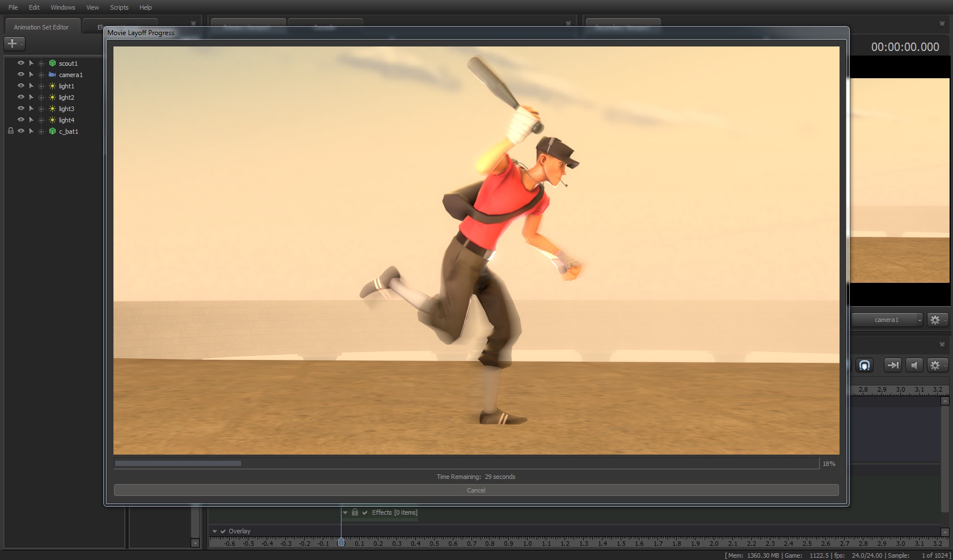
Task: Click the selection arrow icon for scout1
Action: 31,63
